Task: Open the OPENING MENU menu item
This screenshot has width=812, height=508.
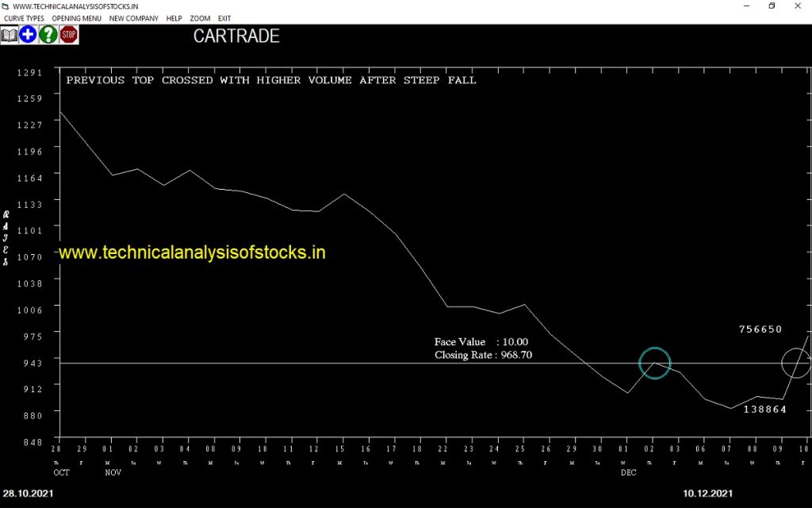Action: (76, 18)
